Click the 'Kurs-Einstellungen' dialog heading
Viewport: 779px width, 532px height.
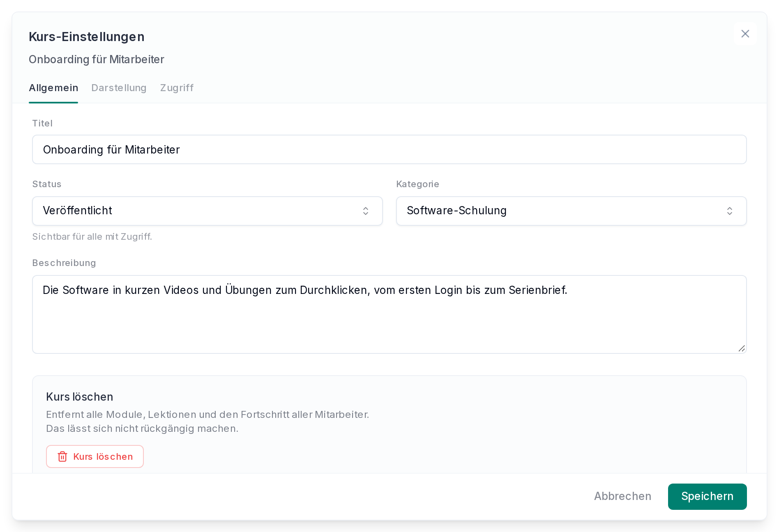click(87, 37)
